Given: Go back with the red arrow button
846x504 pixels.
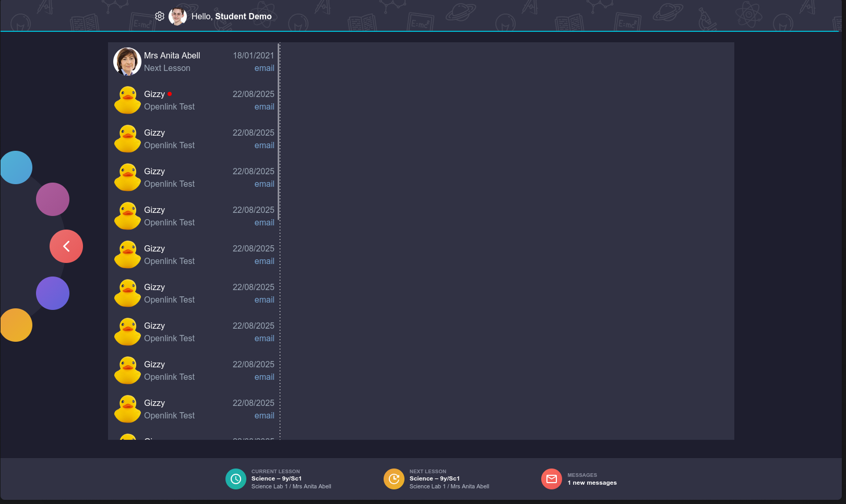Looking at the screenshot, I should click(66, 246).
